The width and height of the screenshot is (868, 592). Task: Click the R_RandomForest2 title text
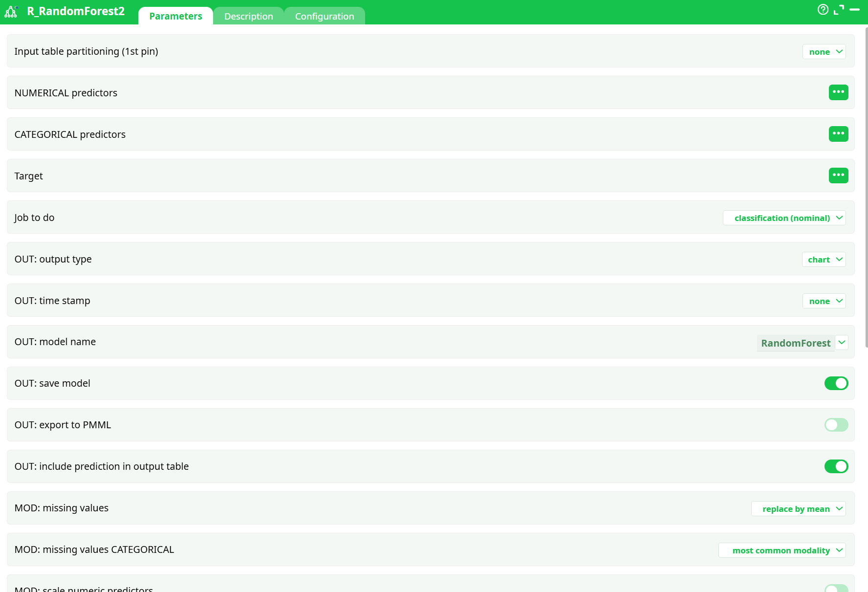click(76, 11)
